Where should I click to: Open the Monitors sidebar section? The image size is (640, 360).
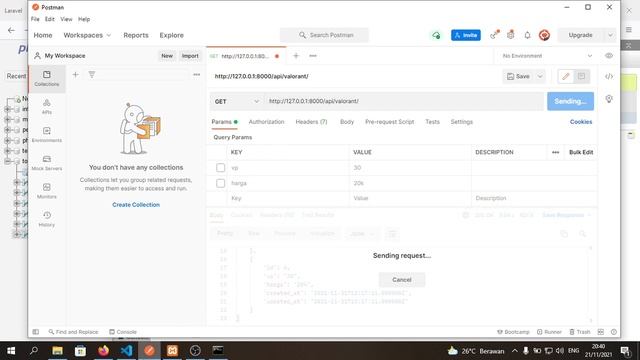[47, 191]
